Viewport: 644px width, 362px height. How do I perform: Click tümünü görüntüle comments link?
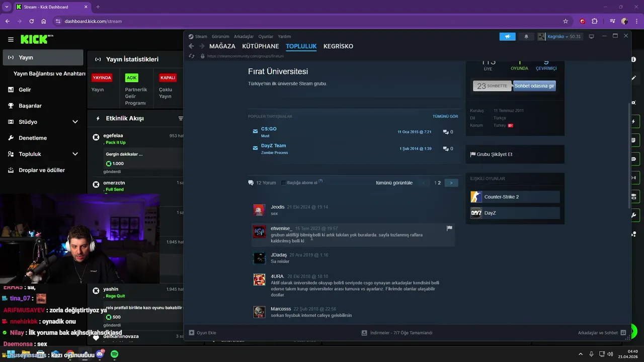(x=394, y=183)
